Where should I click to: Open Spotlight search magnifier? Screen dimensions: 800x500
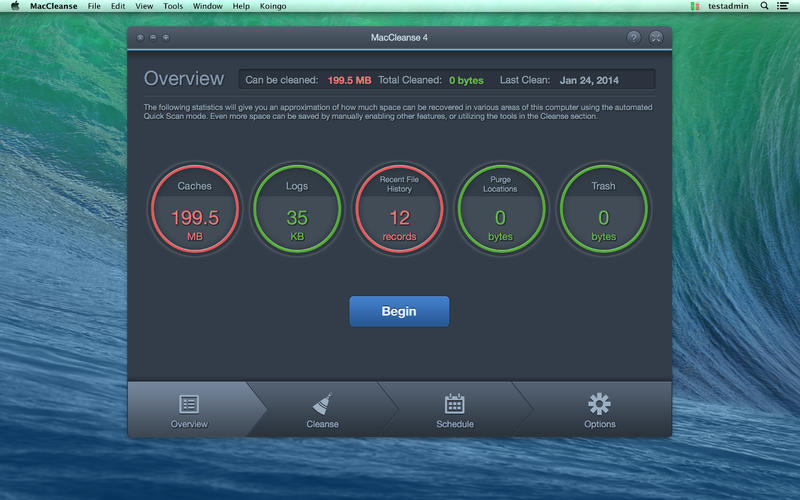click(x=764, y=6)
